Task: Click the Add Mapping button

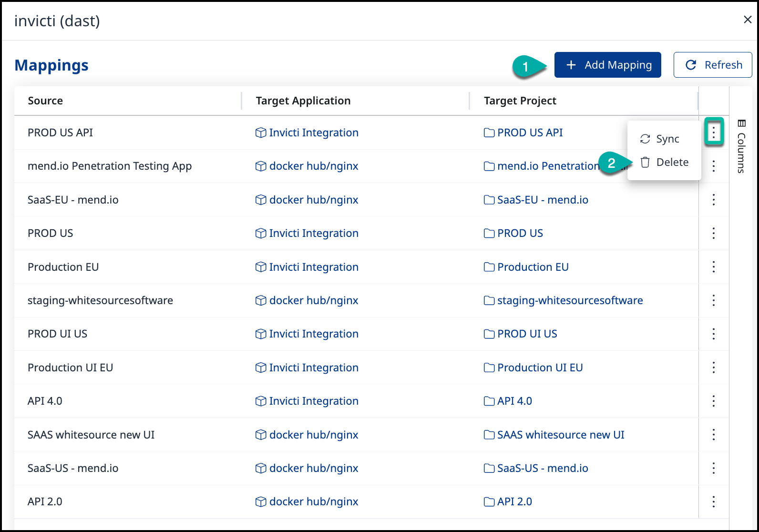Action: click(607, 65)
